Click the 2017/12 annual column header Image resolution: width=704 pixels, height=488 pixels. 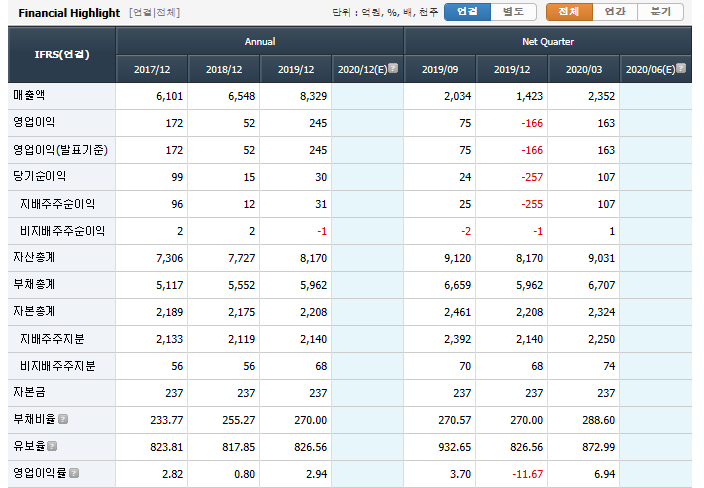152,70
